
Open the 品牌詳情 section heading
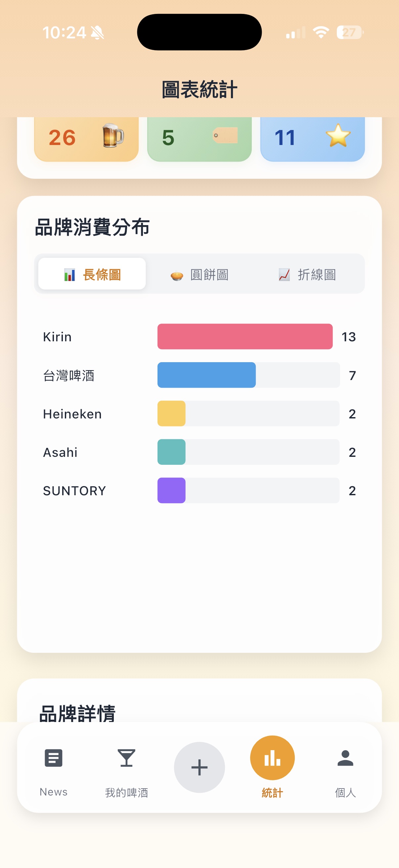[77, 713]
